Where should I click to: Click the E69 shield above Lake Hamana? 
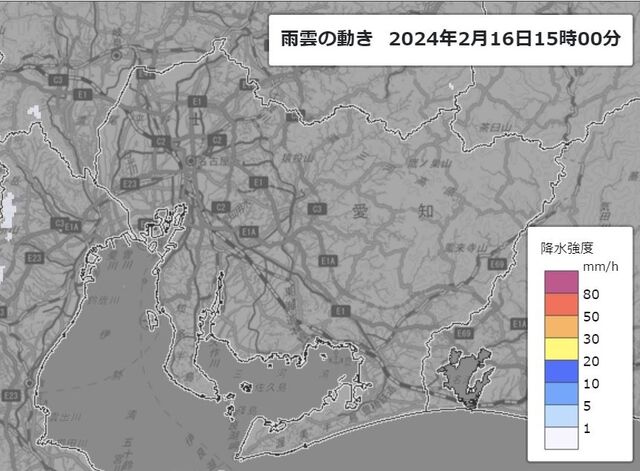pyautogui.click(x=464, y=333)
